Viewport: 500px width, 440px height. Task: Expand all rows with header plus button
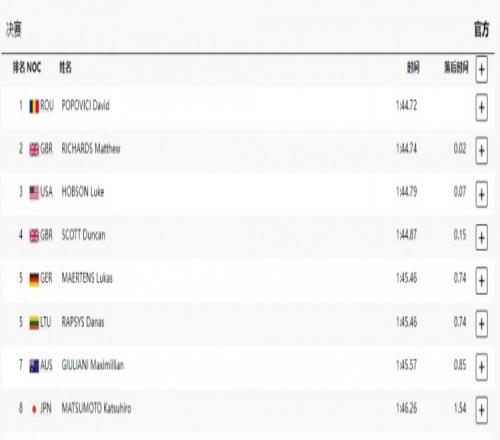pyautogui.click(x=482, y=69)
